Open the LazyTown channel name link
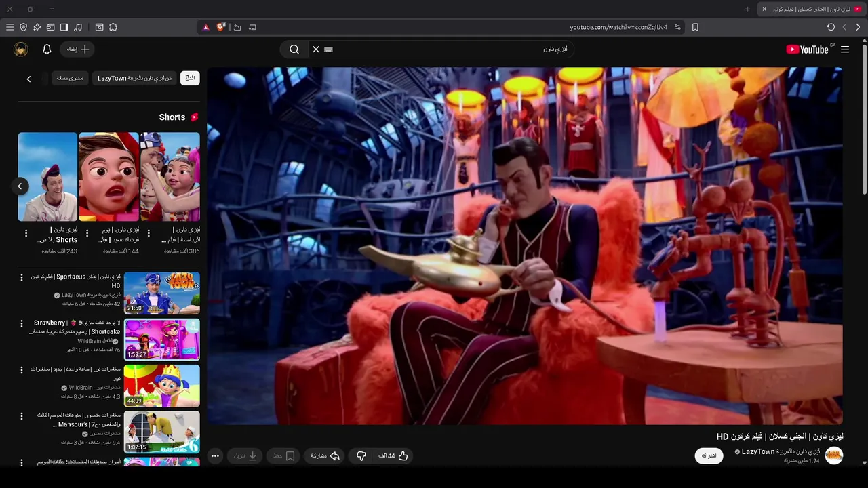 (781, 451)
